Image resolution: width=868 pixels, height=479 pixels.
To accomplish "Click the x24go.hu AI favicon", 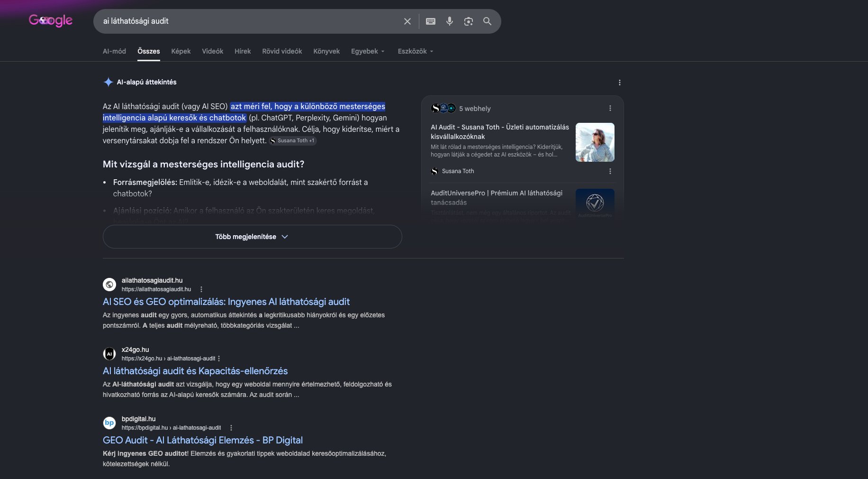I will pos(109,354).
